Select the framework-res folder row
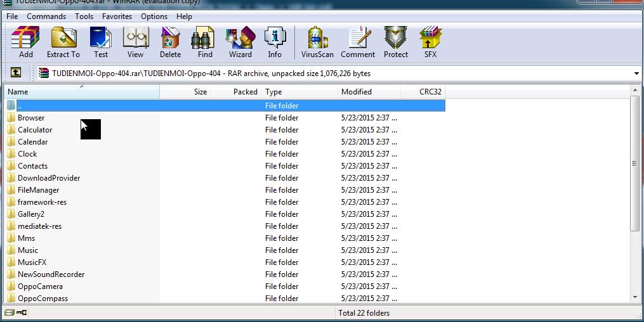The width and height of the screenshot is (644, 322). click(x=225, y=202)
